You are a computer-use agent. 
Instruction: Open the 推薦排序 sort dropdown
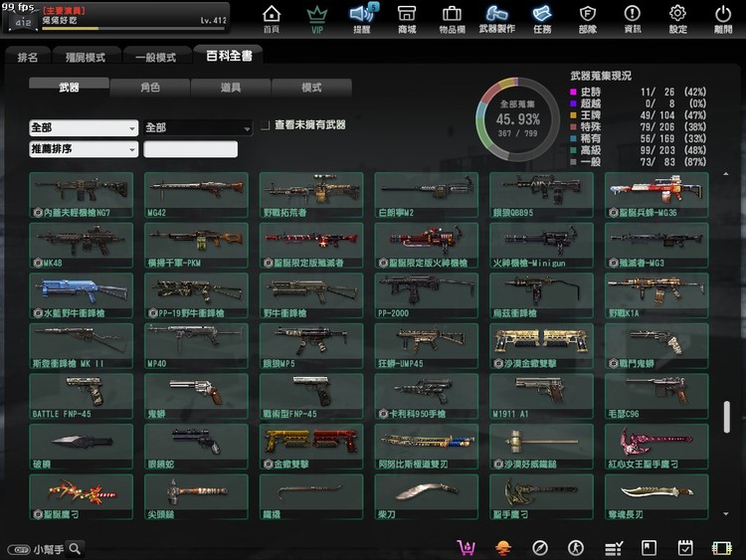[x=84, y=149]
